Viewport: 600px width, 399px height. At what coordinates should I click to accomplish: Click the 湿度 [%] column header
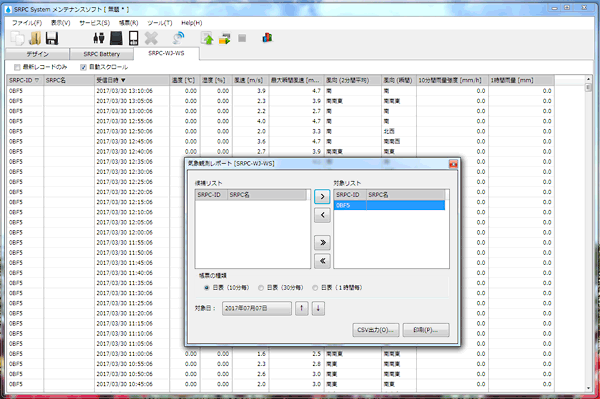tap(216, 80)
